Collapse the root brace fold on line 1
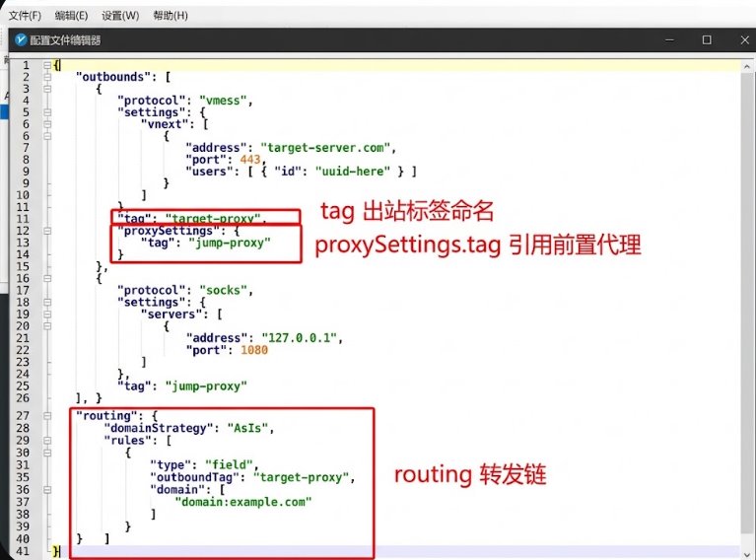The image size is (756, 560). click(47, 65)
